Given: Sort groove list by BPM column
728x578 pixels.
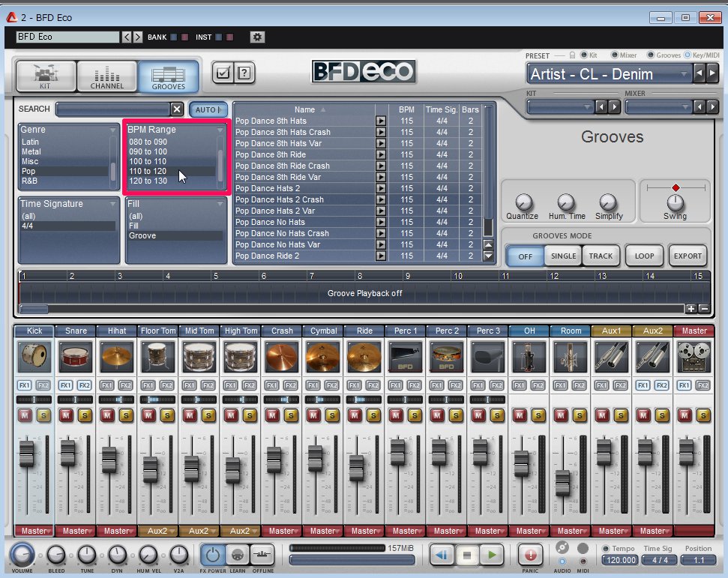Looking at the screenshot, I should 406,109.
